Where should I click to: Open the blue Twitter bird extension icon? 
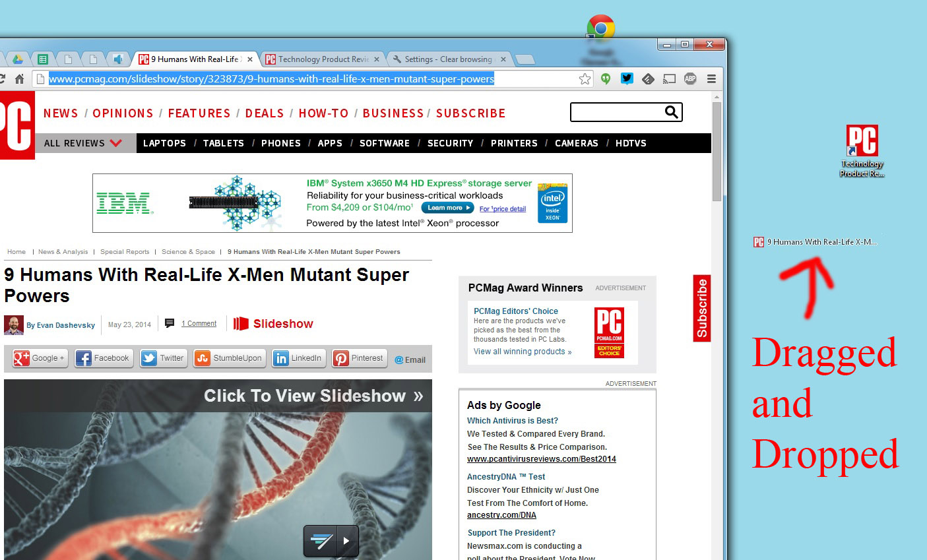pos(627,79)
